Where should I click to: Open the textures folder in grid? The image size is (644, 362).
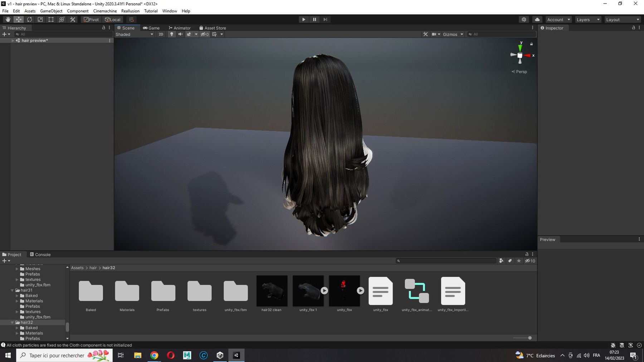click(x=200, y=294)
